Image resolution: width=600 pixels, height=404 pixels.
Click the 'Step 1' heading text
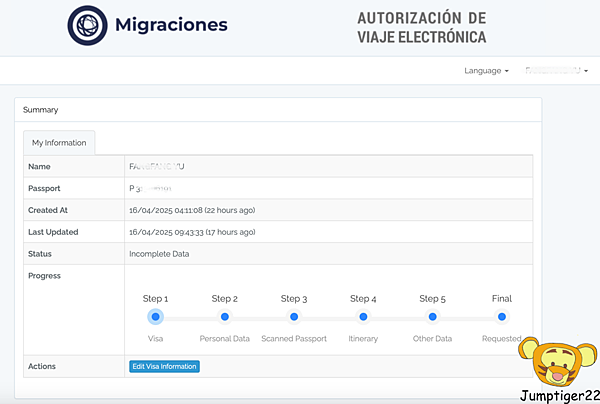155,299
